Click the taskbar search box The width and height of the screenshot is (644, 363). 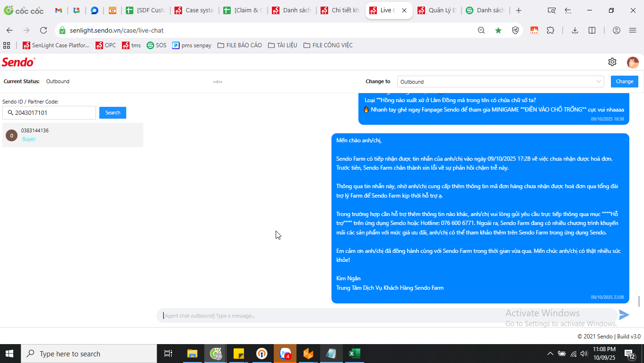pos(89,354)
